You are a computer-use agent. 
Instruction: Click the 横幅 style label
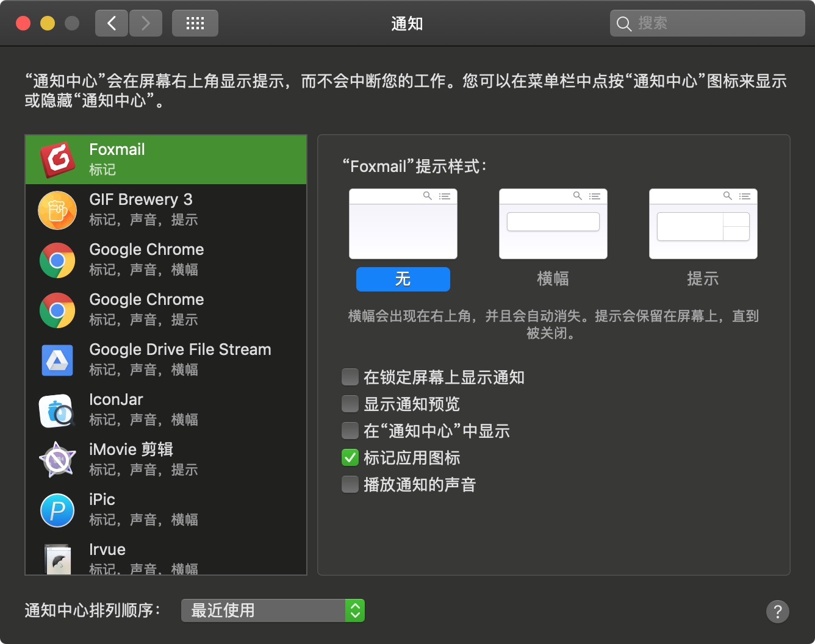tap(553, 279)
